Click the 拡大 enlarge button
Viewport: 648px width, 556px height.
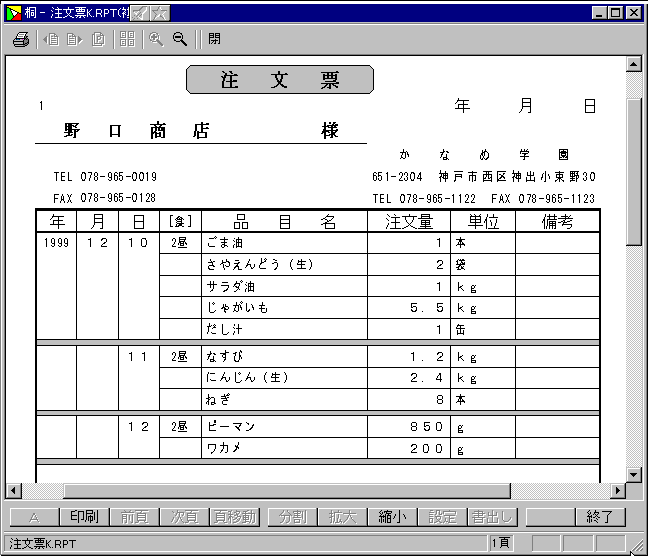(342, 517)
